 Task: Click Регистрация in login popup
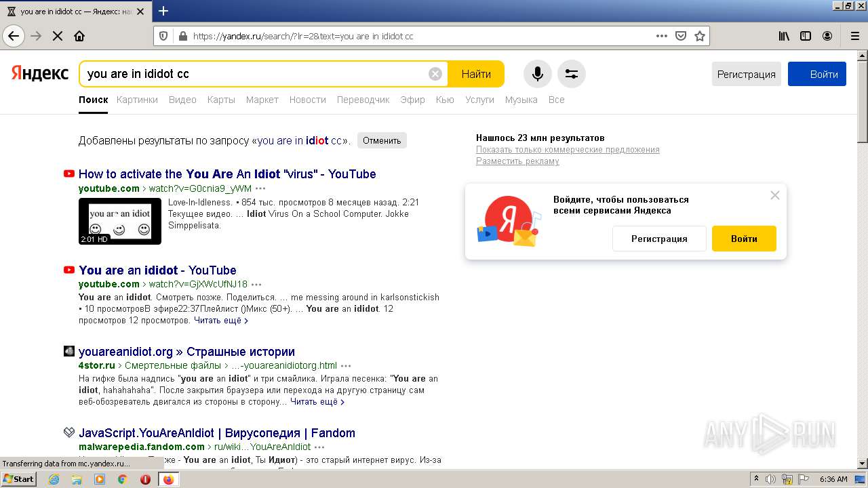659,239
